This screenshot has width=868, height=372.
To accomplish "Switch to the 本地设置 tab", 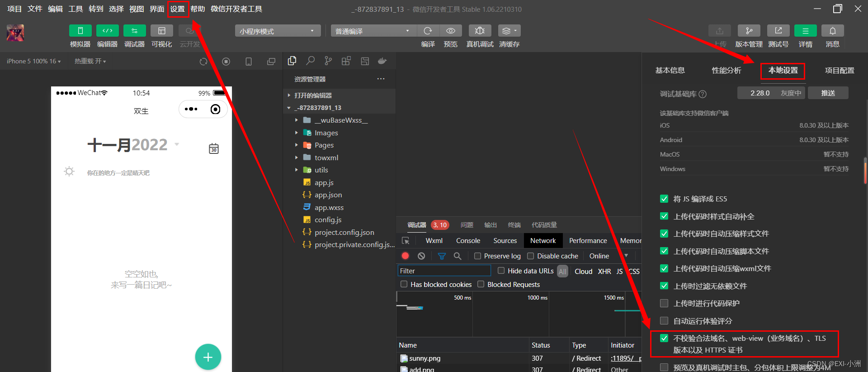I will [x=783, y=71].
